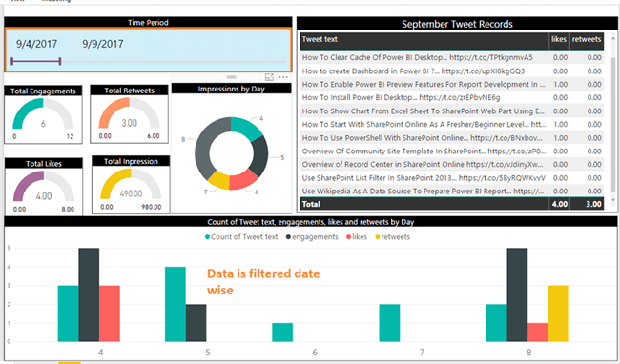This screenshot has width=620, height=364.
Task: Click the 'likes' legend item in bar chart
Action: point(357,237)
